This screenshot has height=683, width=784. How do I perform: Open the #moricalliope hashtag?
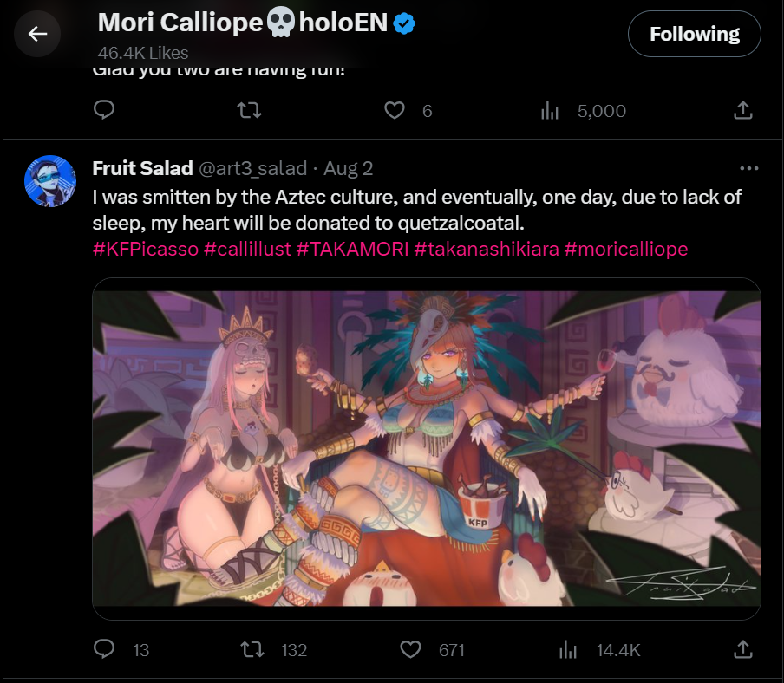(625, 249)
